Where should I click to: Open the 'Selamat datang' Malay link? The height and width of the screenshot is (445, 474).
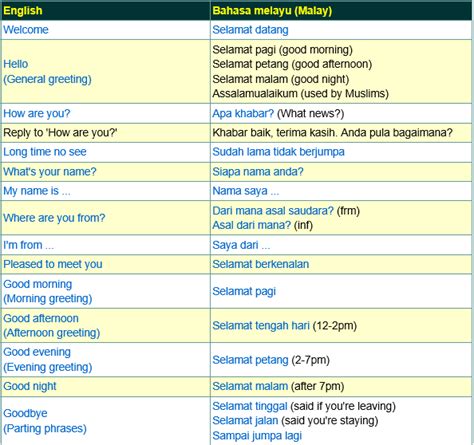(x=250, y=30)
